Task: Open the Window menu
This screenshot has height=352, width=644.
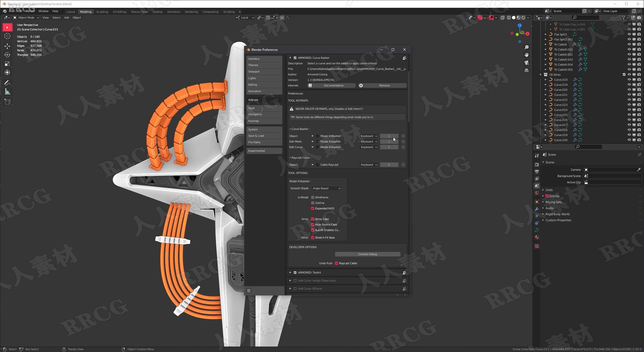Action: pyautogui.click(x=43, y=11)
